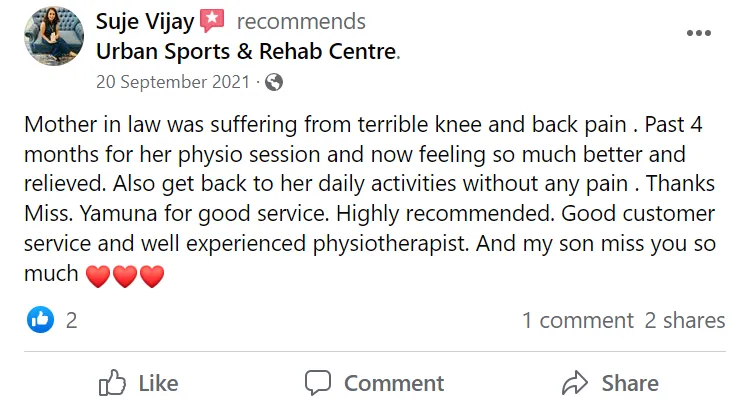Expand the 1 comment list

coord(577,320)
